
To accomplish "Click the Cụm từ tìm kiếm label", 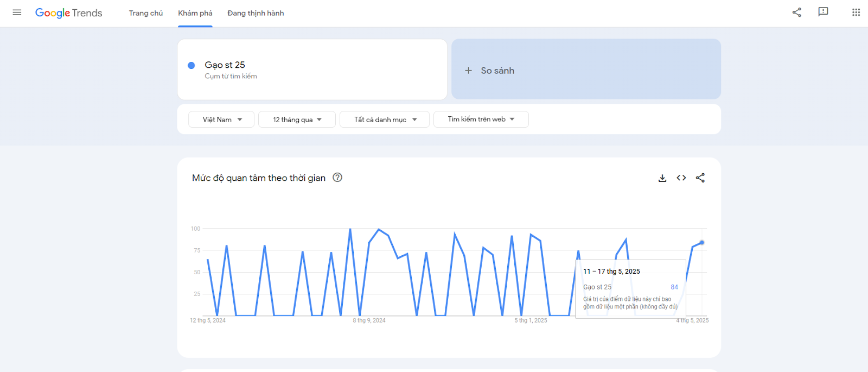I will click(231, 77).
